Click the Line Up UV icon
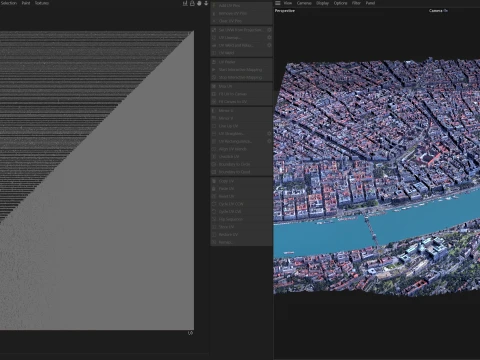The image size is (480, 360). (x=214, y=126)
